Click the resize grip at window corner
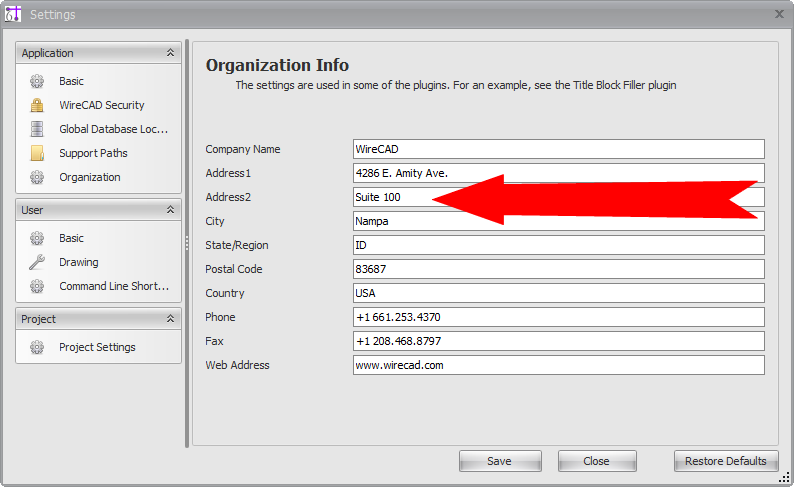Viewport: 794px width, 487px height. pos(784,477)
